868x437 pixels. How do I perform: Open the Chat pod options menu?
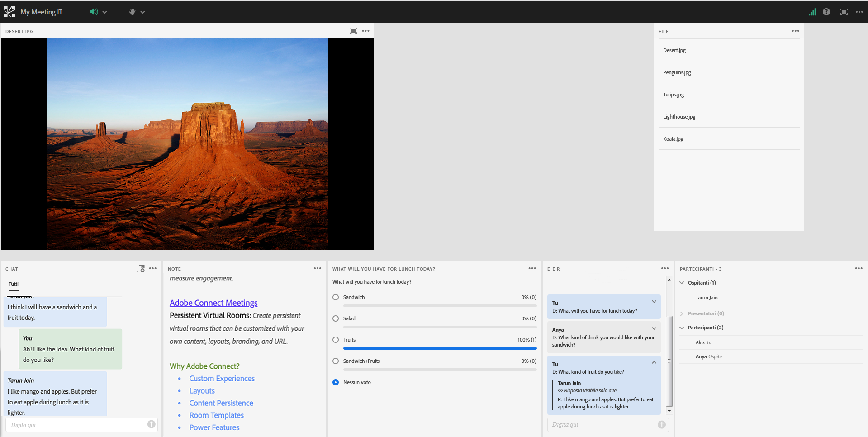click(153, 268)
